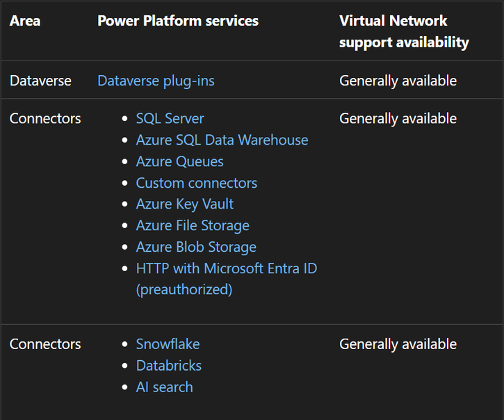Click Connectors cell beside SQL Server list
Image resolution: width=504 pixels, height=420 pixels.
coord(45,118)
